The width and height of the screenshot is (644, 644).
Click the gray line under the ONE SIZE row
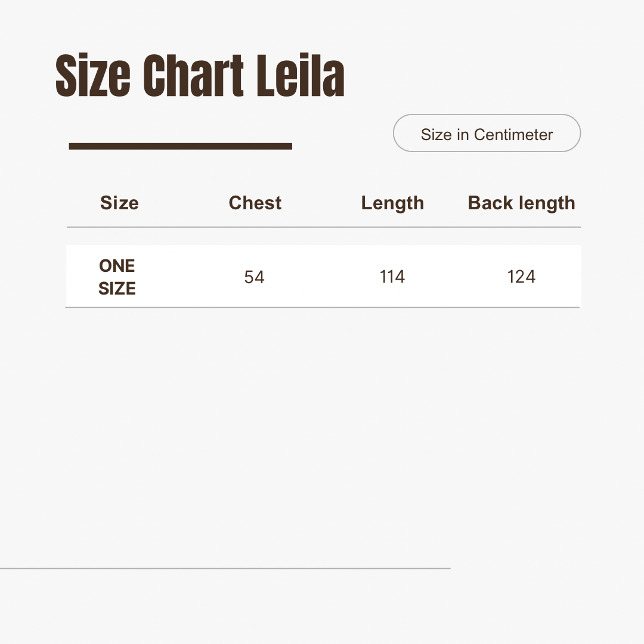[x=323, y=308]
